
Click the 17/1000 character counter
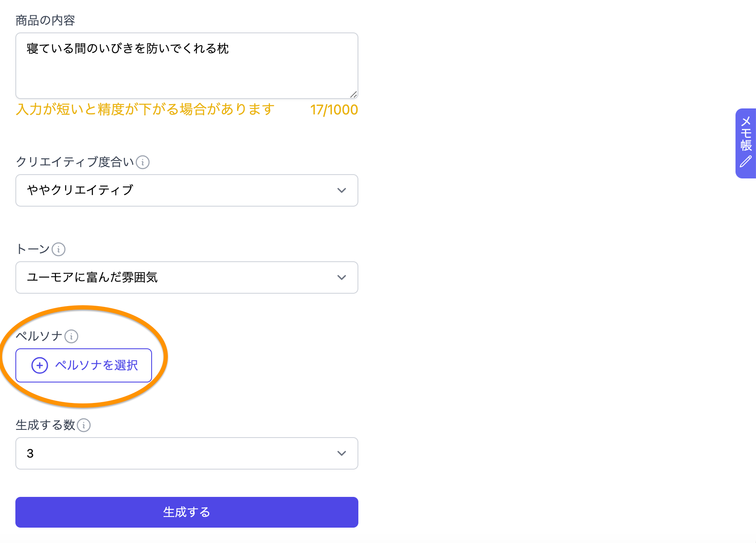pyautogui.click(x=334, y=110)
